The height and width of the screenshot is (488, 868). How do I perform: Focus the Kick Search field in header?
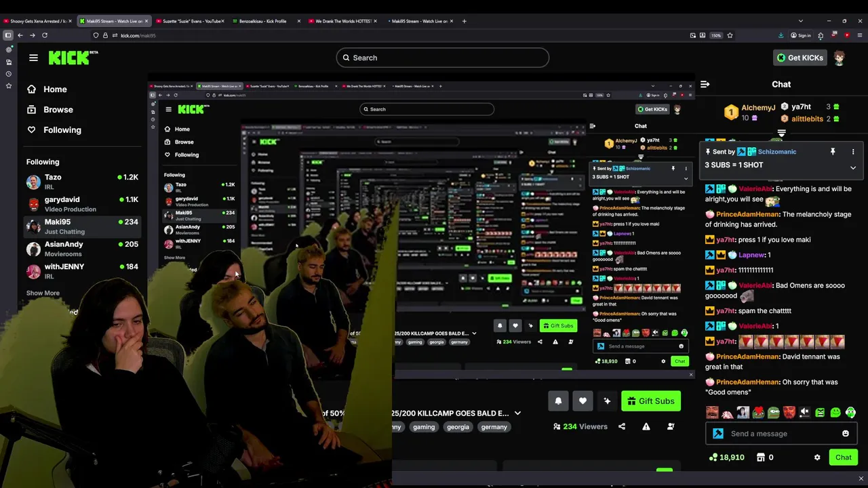(442, 58)
